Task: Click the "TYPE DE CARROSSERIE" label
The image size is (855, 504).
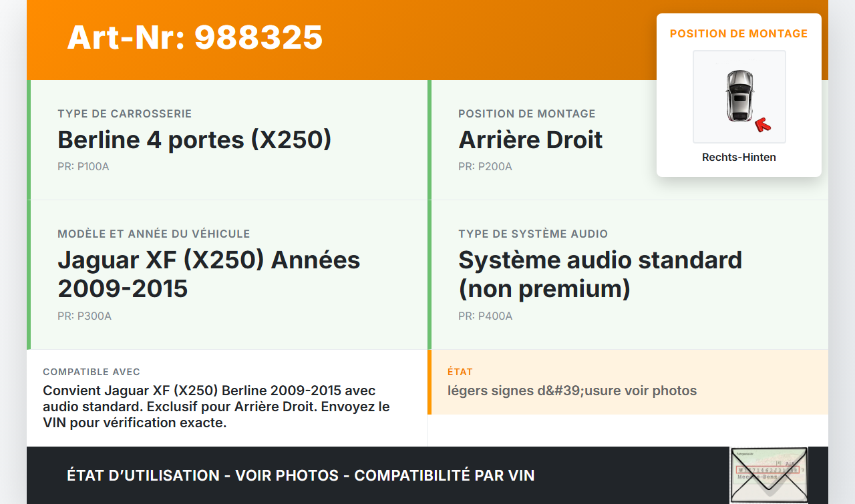Action: pyautogui.click(x=125, y=114)
